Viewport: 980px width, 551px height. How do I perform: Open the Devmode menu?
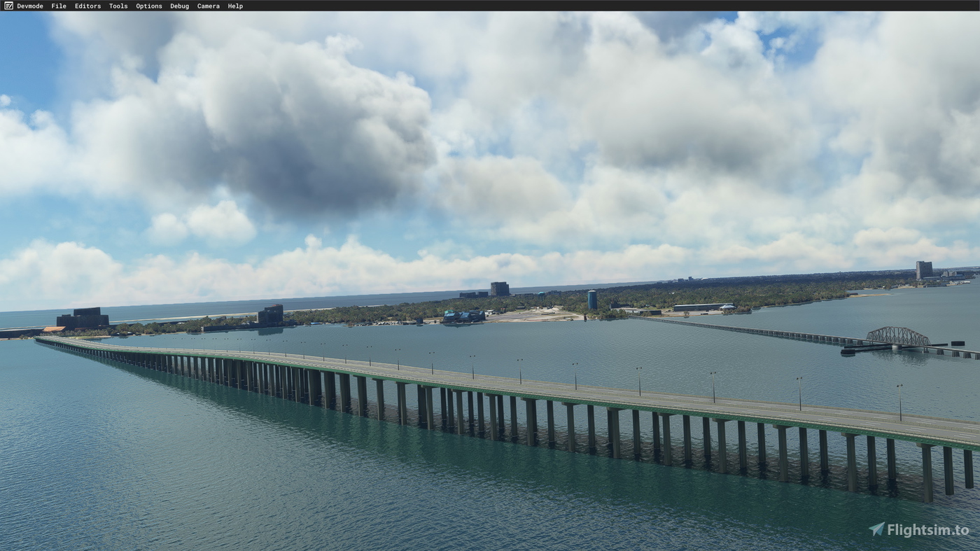pyautogui.click(x=31, y=6)
